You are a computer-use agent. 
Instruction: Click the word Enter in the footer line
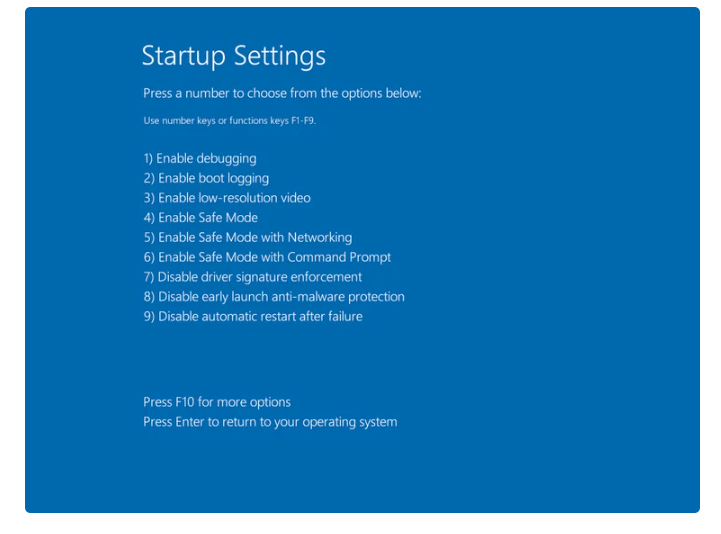[x=191, y=422]
